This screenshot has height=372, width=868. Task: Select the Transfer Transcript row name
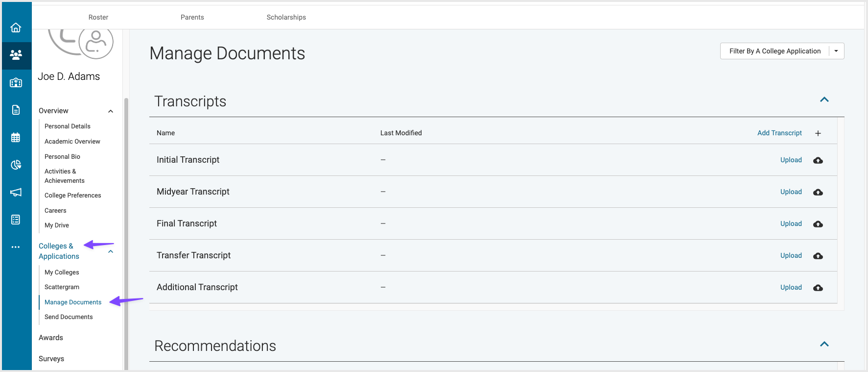point(193,255)
